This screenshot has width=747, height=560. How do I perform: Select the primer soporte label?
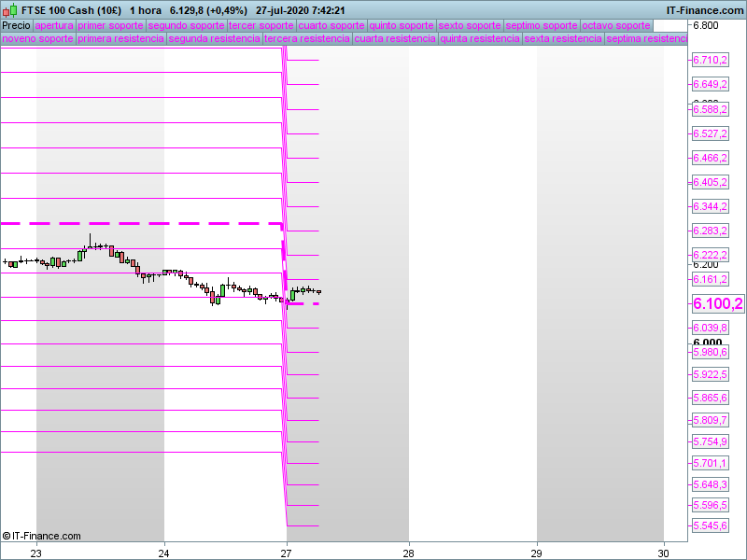coord(110,26)
